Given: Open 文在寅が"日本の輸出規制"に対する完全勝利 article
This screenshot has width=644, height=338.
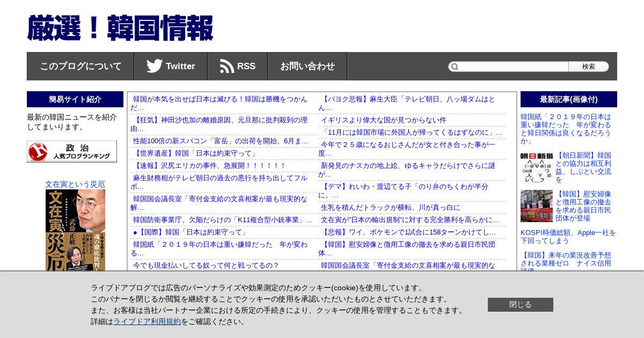Looking at the screenshot, I should tap(410, 220).
